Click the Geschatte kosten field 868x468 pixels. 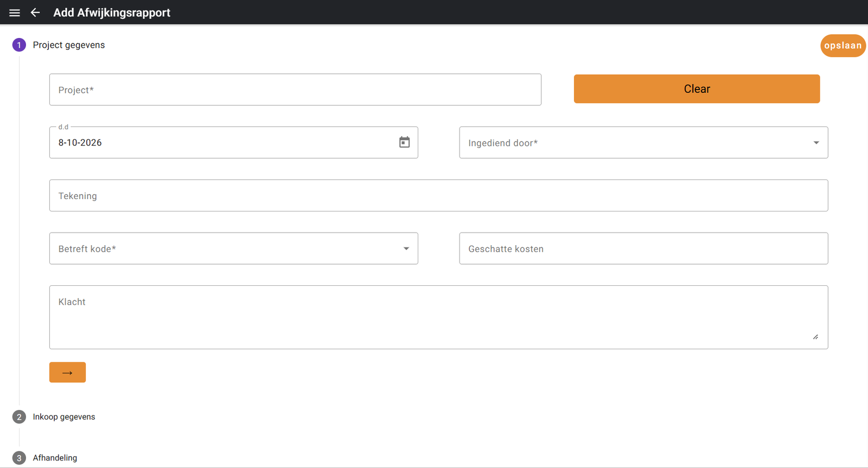tap(643, 248)
